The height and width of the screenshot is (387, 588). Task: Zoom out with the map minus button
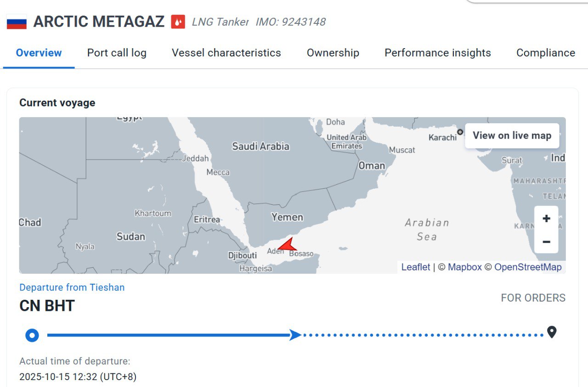click(546, 241)
